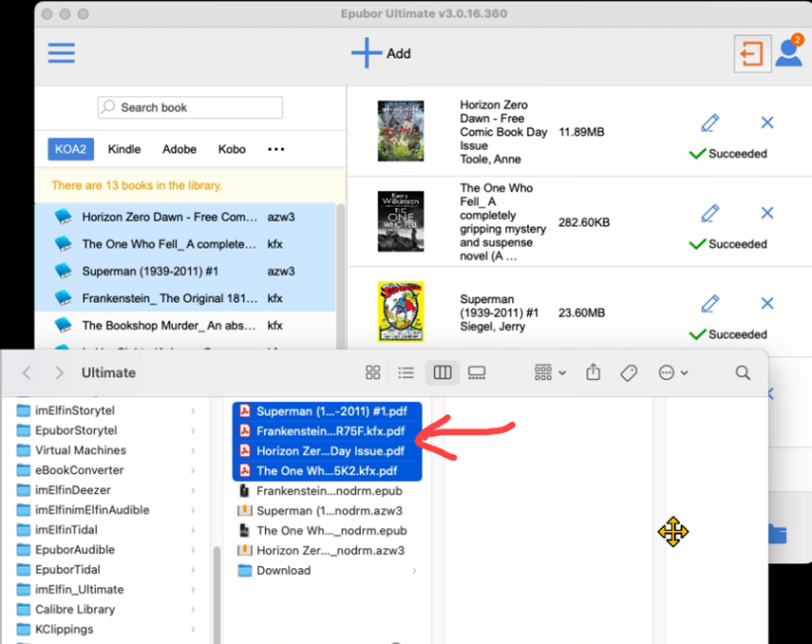The image size is (812, 644).
Task: Open Finder action ellipsis menu
Action: 672,372
